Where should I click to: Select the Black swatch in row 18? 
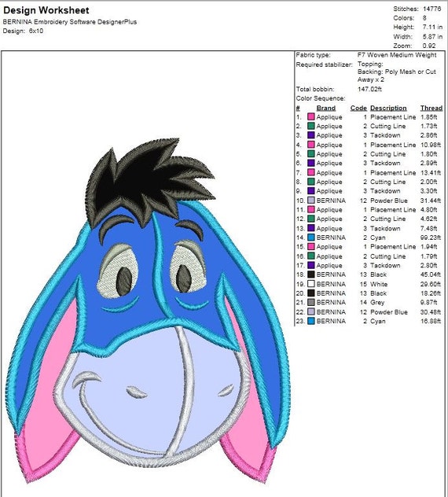311,274
